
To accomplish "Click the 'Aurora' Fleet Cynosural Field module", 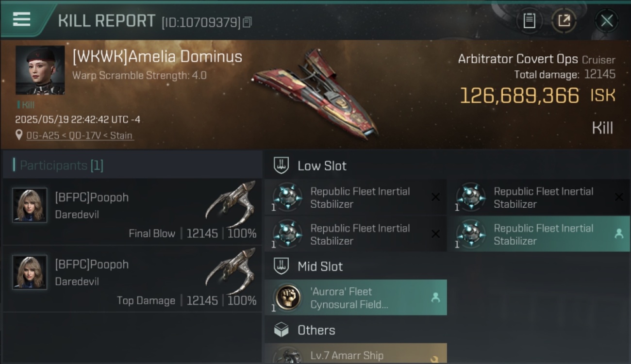I will [x=356, y=298].
